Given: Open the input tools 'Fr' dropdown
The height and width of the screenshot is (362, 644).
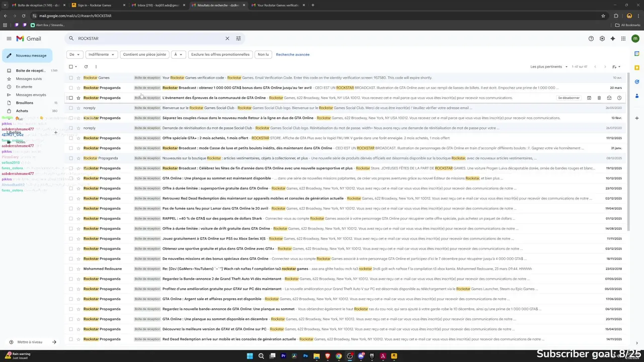Looking at the screenshot, I should [616, 67].
